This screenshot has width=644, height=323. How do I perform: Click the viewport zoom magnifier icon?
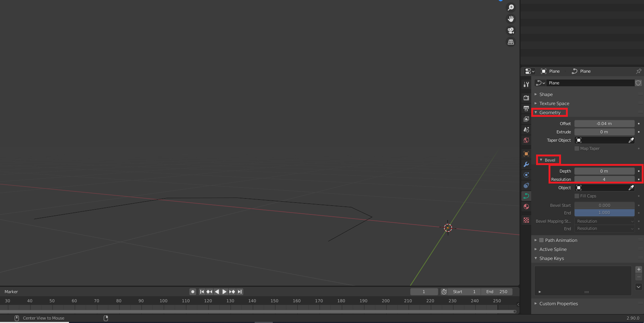(511, 8)
